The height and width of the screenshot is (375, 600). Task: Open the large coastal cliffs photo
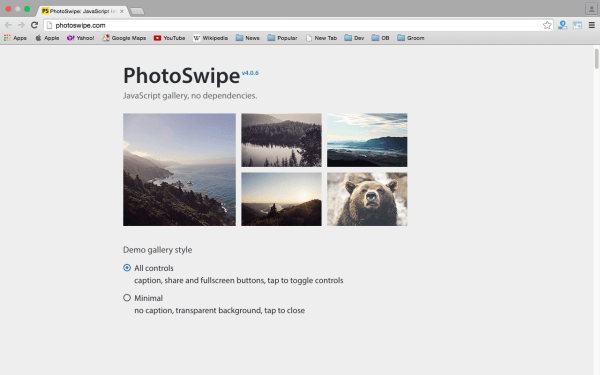[x=179, y=170]
